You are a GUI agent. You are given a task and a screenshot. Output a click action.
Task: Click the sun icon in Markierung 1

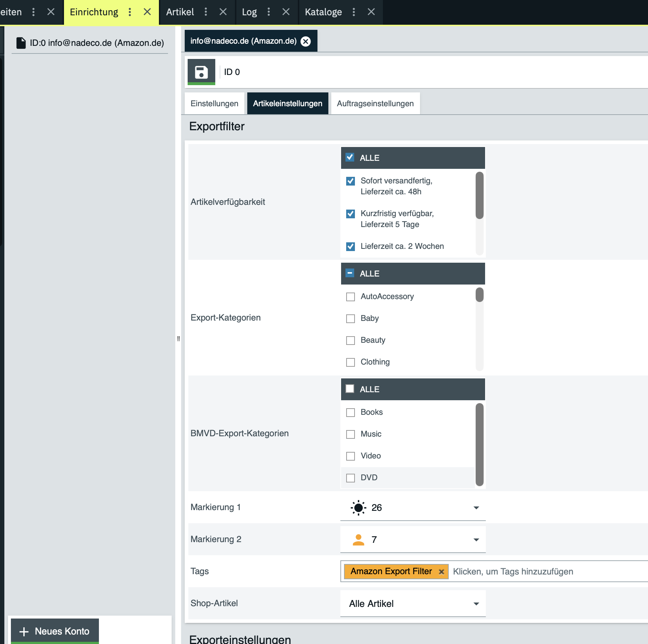(358, 508)
